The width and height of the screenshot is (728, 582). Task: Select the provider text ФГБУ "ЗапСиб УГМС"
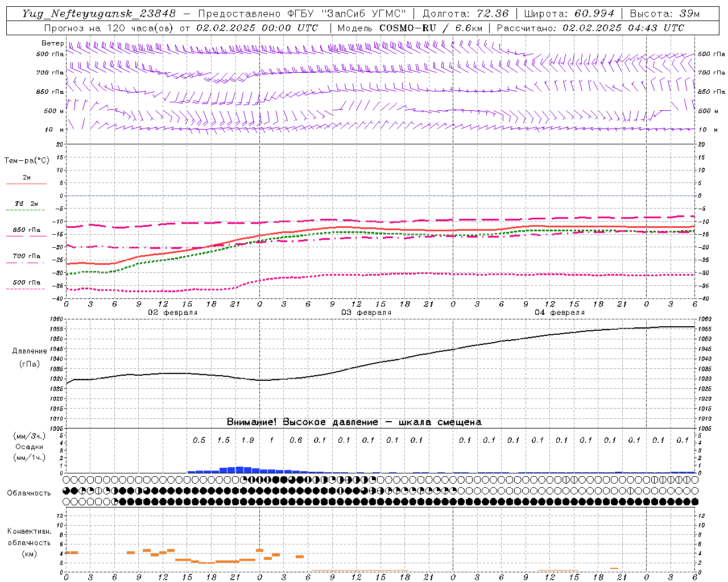tap(348, 14)
